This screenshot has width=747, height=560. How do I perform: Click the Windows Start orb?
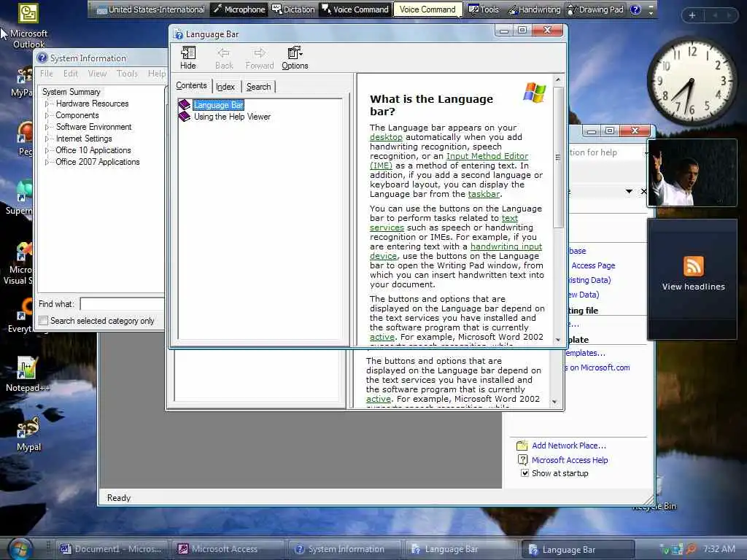(20, 548)
